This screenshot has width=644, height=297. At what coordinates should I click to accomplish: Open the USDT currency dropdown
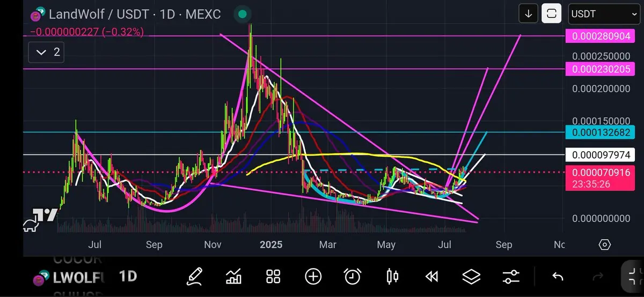(x=603, y=14)
